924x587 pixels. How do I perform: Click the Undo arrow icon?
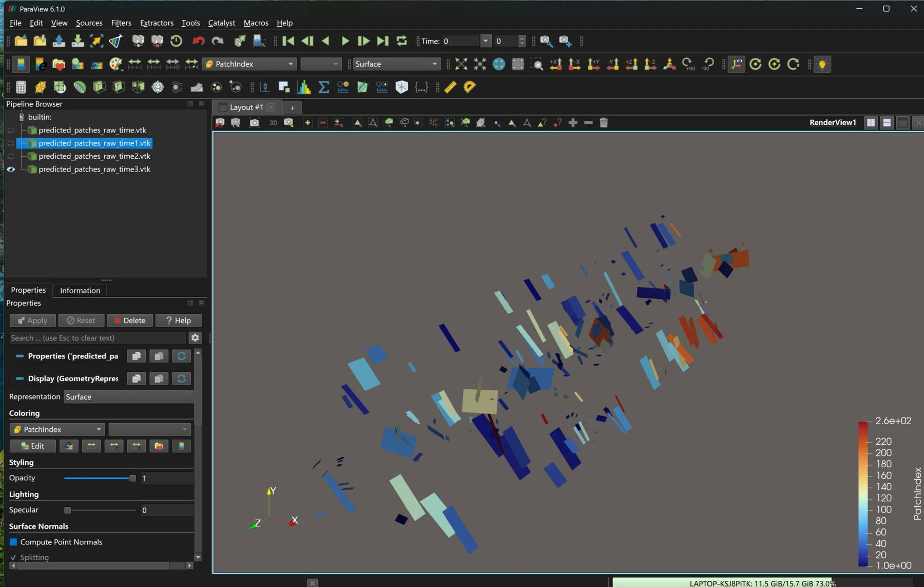coord(198,41)
